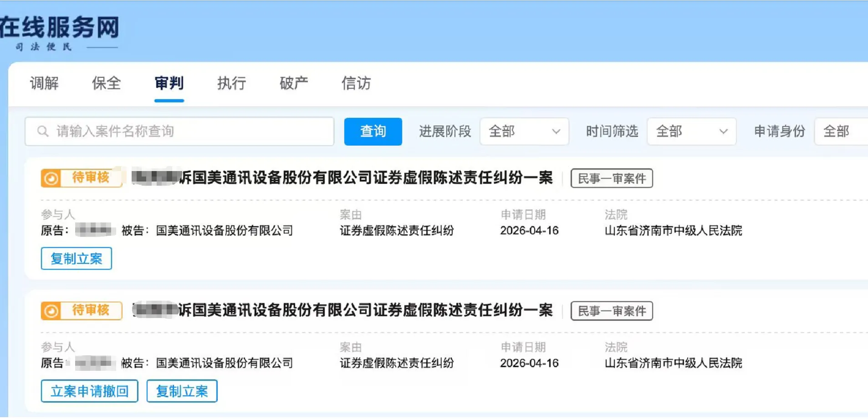Click the second case's 待审核 status label
868x419 pixels.
tap(91, 310)
